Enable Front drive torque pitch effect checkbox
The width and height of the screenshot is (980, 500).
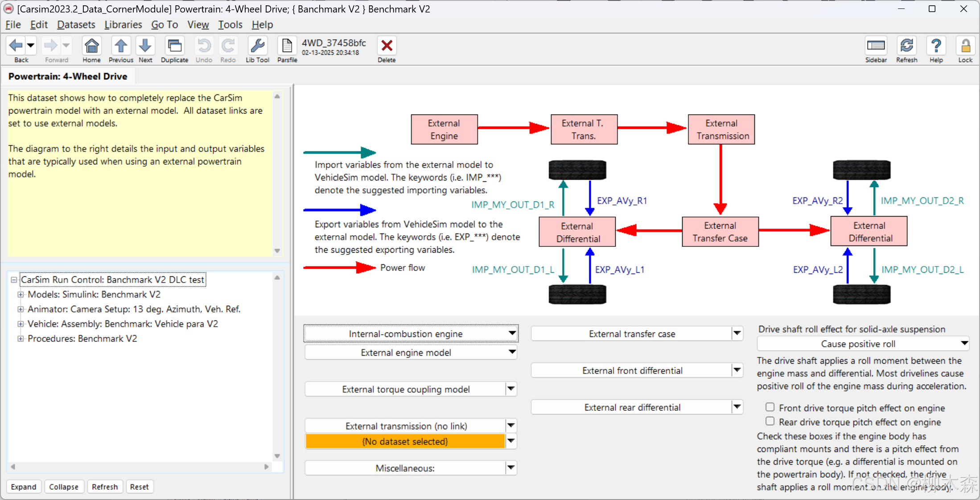pyautogui.click(x=770, y=407)
